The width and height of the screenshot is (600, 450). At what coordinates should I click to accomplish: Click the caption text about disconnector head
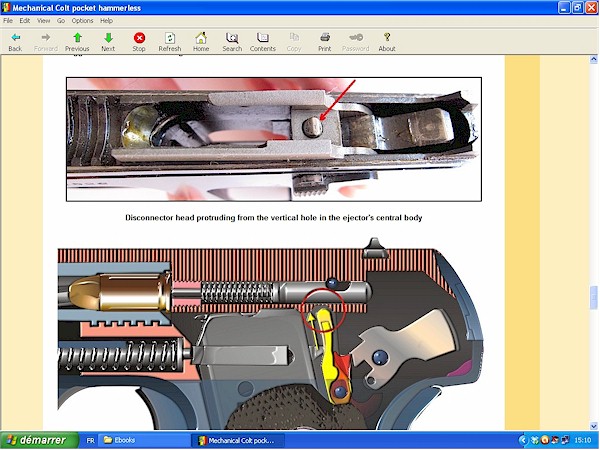pos(274,218)
